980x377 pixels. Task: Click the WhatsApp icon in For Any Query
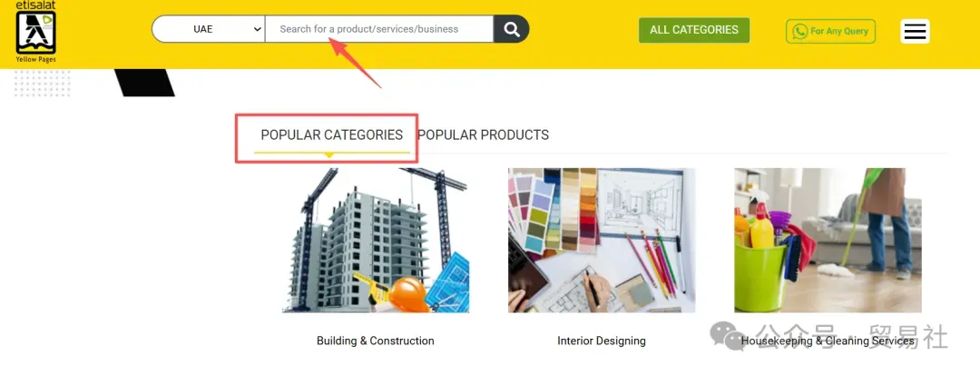[799, 31]
